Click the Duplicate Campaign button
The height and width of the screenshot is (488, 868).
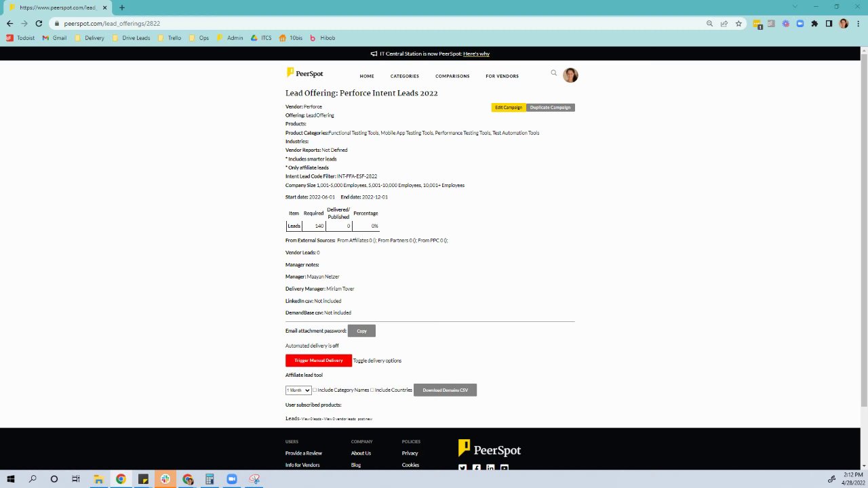[x=551, y=107]
